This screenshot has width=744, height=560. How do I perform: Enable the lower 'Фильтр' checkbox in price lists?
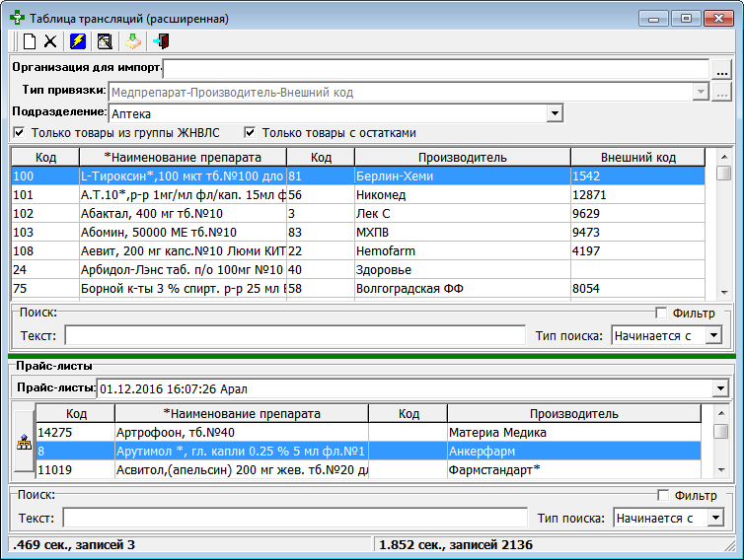coord(662,495)
